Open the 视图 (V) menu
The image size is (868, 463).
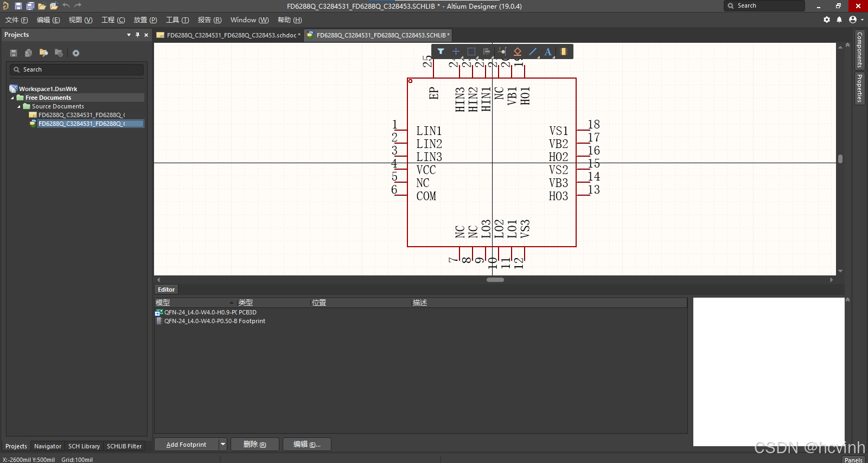tap(80, 20)
